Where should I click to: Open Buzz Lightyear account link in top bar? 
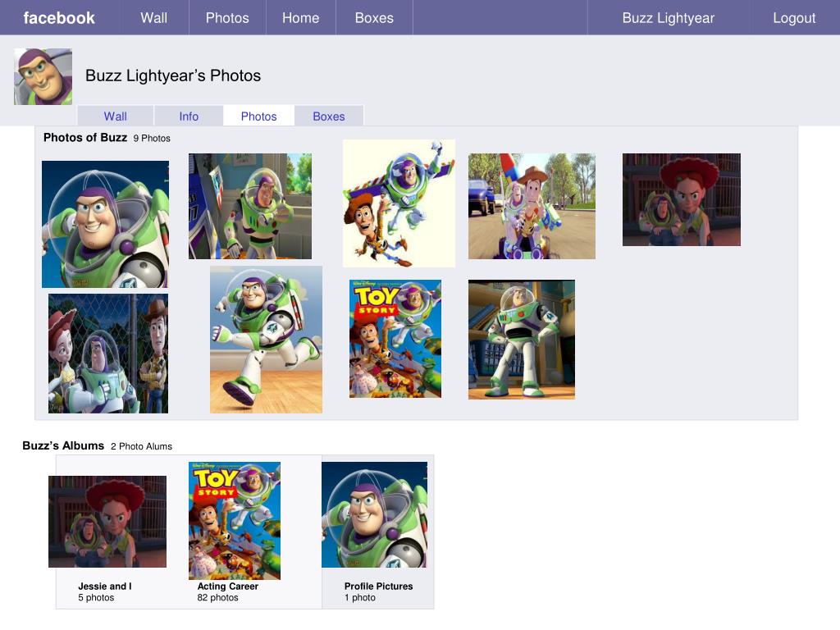(x=668, y=18)
